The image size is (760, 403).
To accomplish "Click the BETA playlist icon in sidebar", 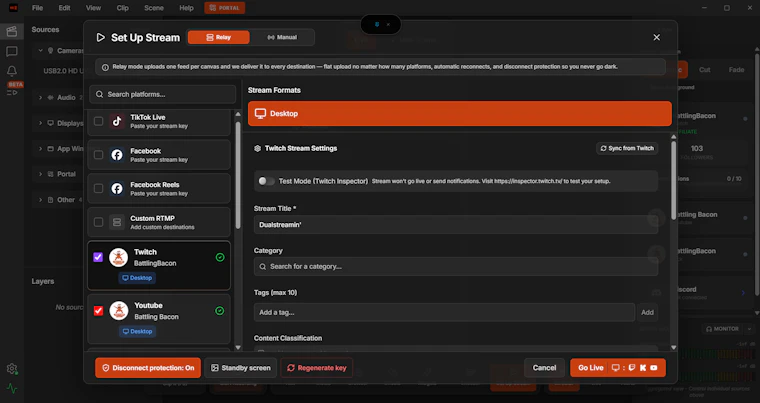I will (x=12, y=92).
